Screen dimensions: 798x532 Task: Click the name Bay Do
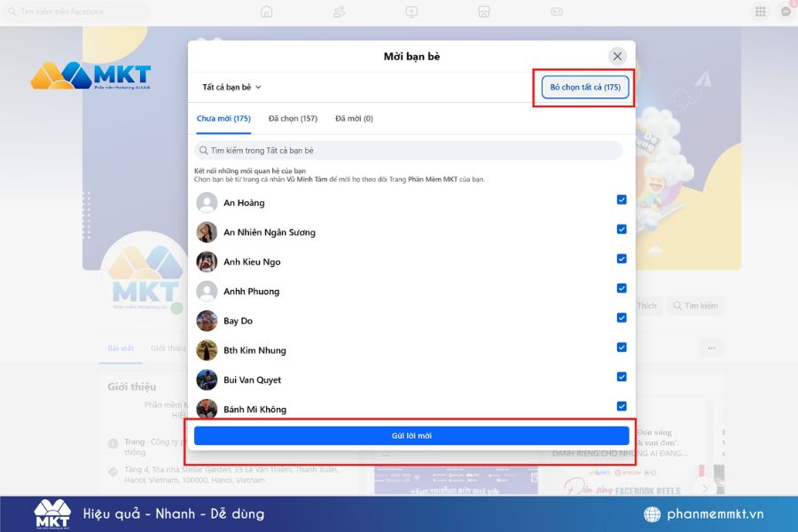click(239, 321)
